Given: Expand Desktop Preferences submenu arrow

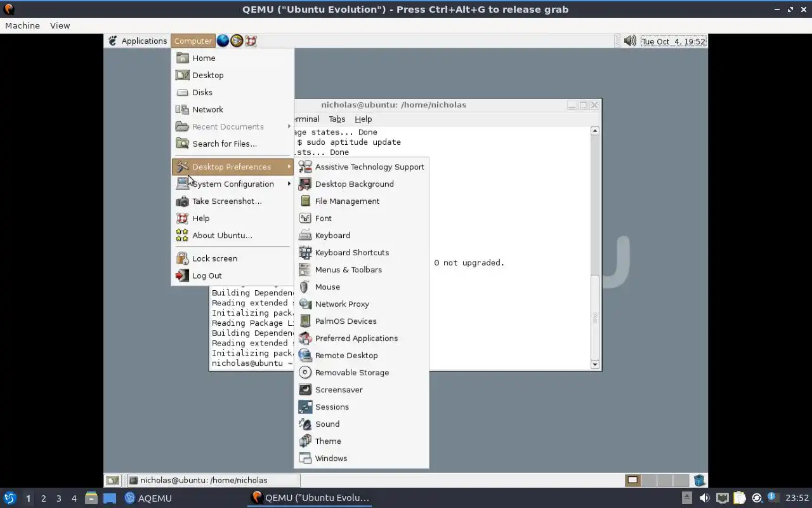Looking at the screenshot, I should pos(289,166).
